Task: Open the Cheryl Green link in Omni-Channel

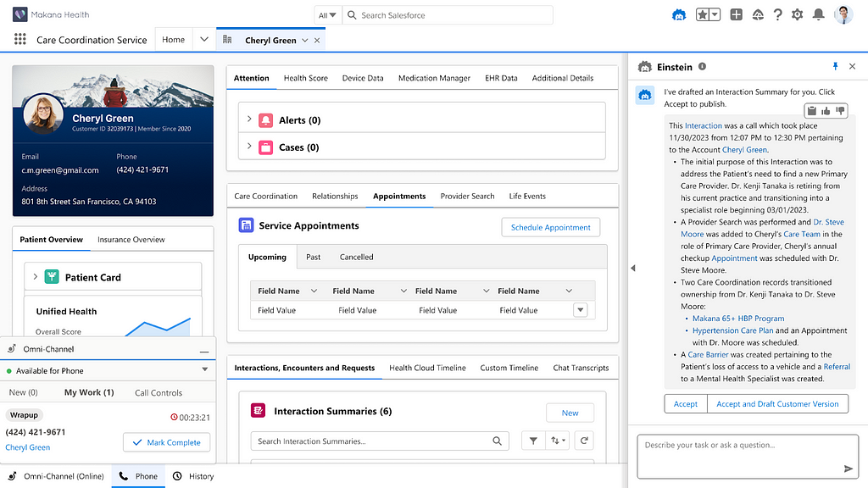Action: (28, 447)
